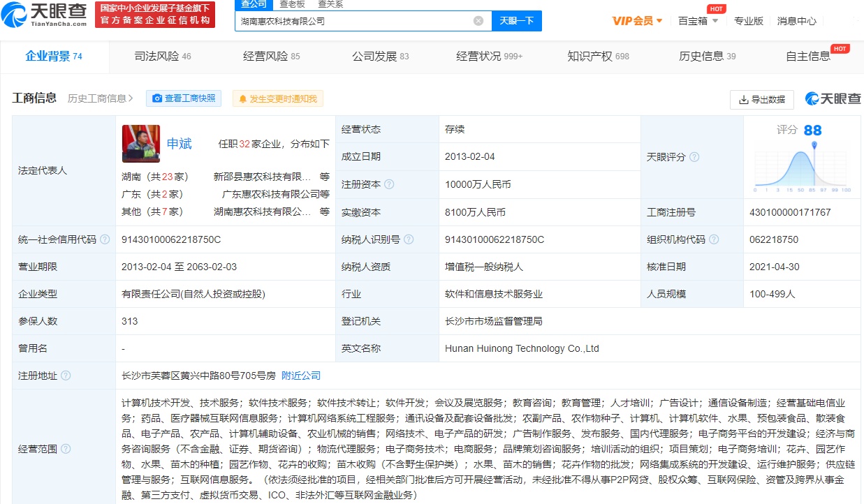Select the 经营风险 tab
The image size is (864, 504).
pos(272,57)
